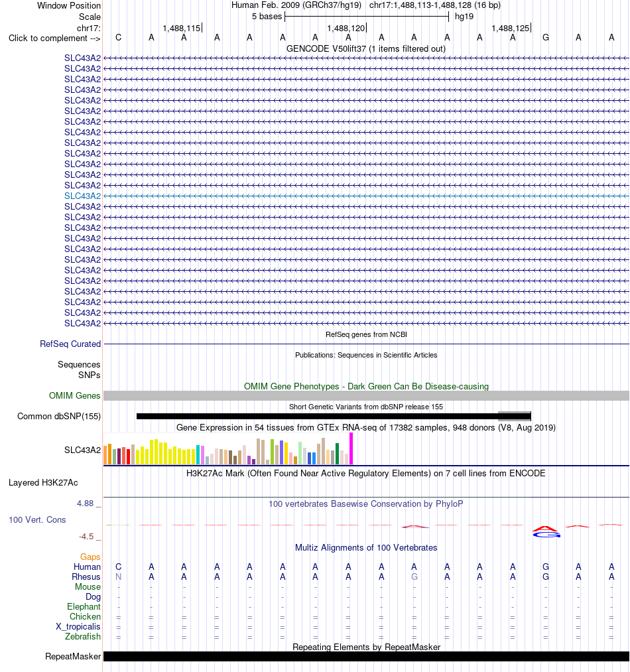
Task: Click the -4.5 lower axis value
Action: point(86,537)
